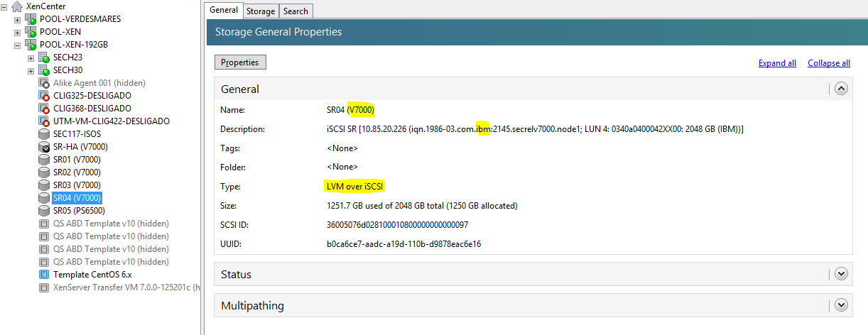868x335 pixels.
Task: Click the UTM-VM-CLIG422-DESLIGADO VM icon
Action: click(44, 121)
